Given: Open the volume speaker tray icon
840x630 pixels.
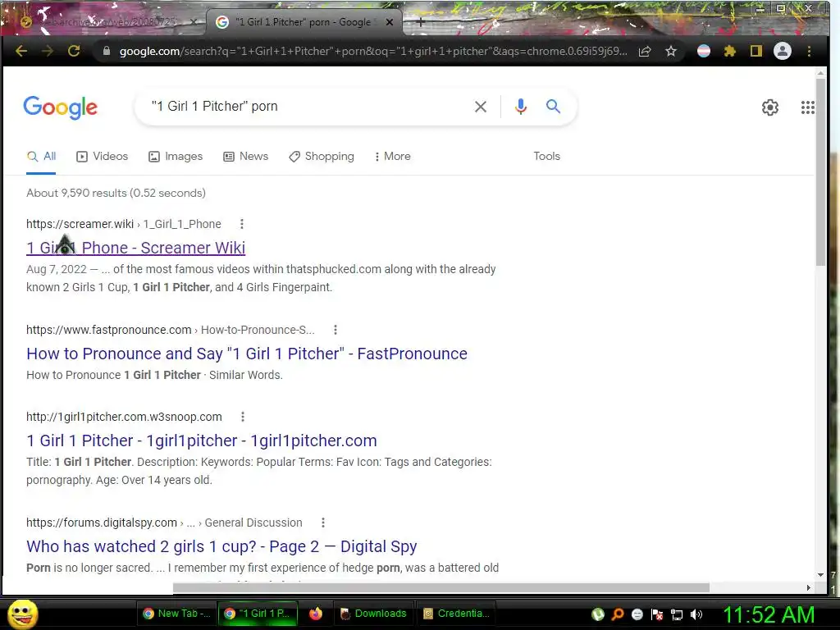Looking at the screenshot, I should (696, 614).
